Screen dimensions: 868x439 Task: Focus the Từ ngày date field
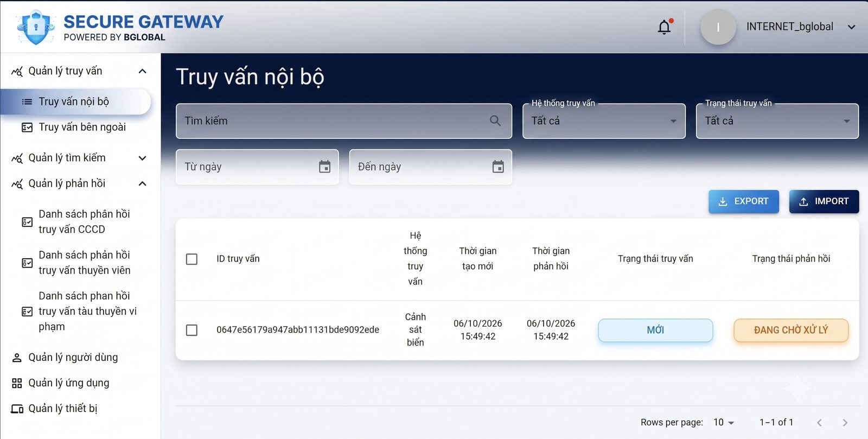tap(257, 167)
